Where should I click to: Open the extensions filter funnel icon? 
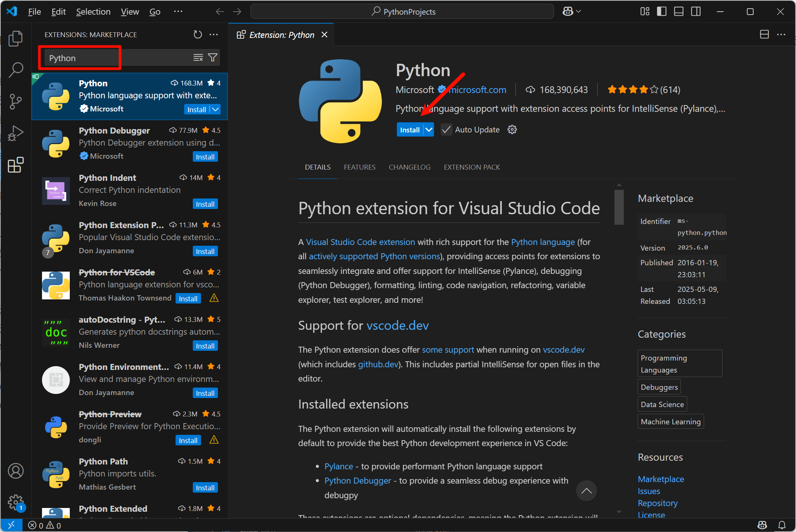tap(213, 57)
